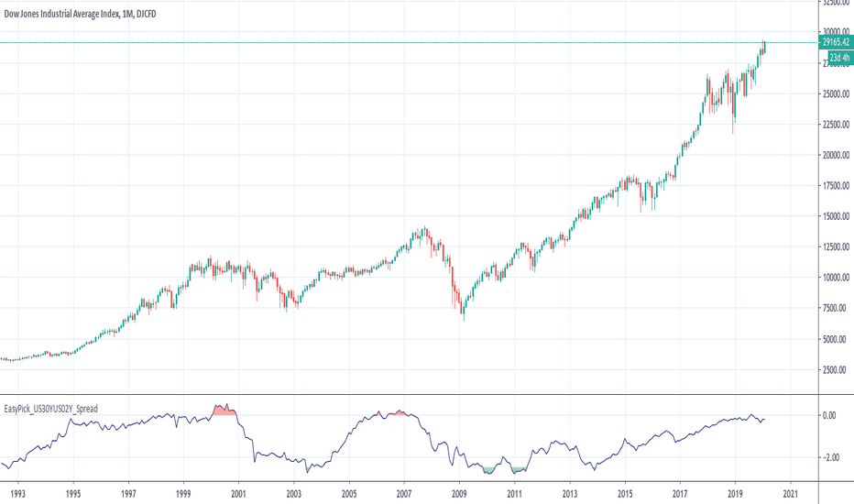Click the green shaded spread region near 2010
Viewport: 854px width, 504px height.
coord(489,469)
